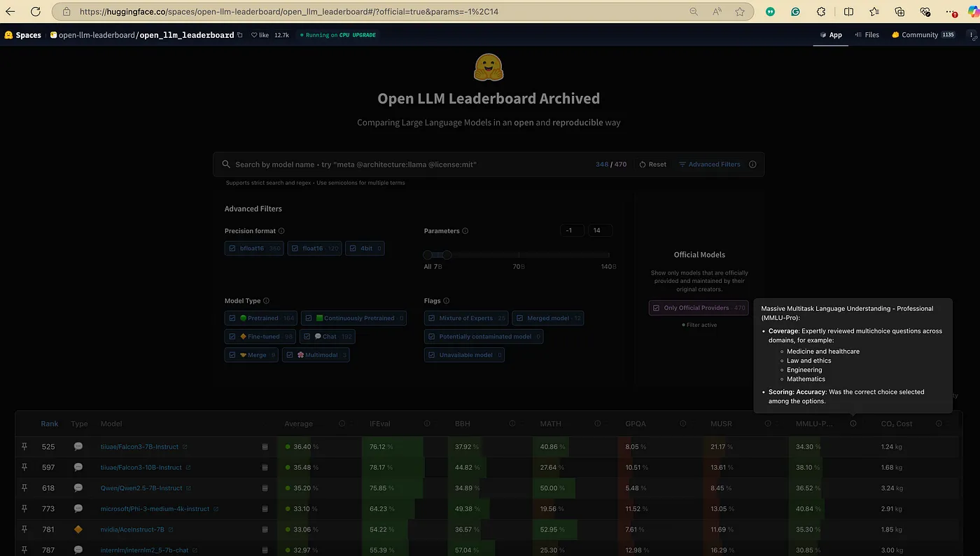Toggle the Multimodal model type filter
This screenshot has width=980, height=556.
click(316, 355)
